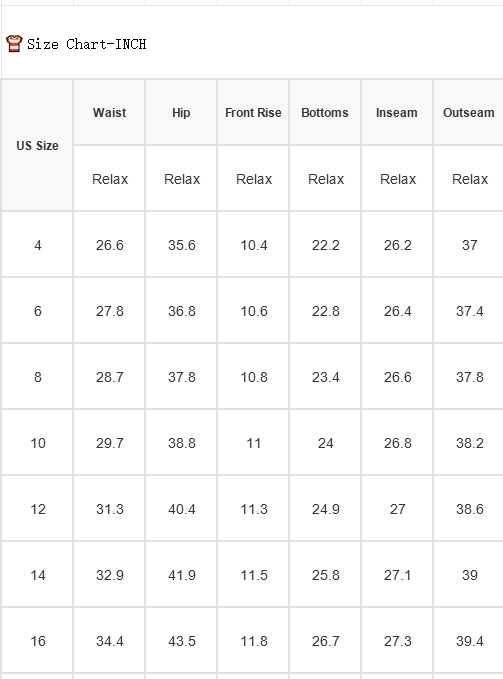Click the Bottoms column header

[325, 113]
